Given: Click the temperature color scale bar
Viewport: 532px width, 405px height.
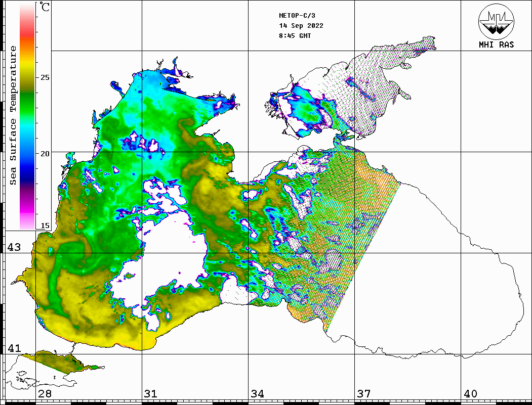Looking at the screenshot, I should tap(27, 116).
